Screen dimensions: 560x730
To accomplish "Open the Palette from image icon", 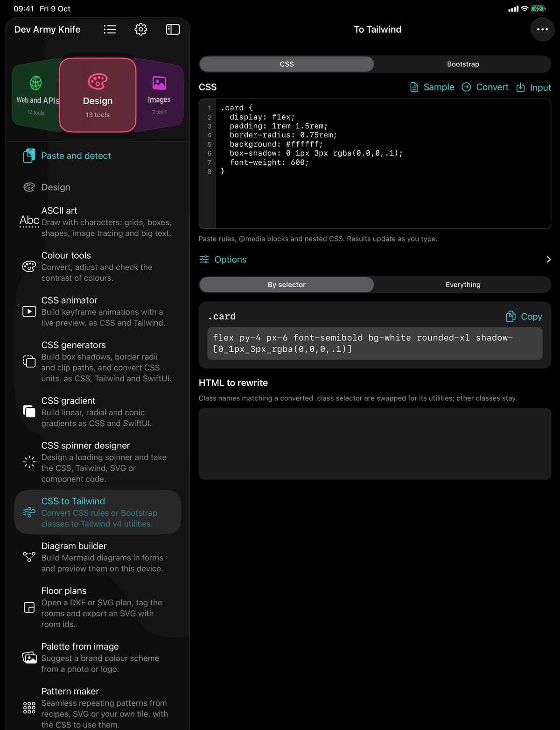I will coord(29,658).
